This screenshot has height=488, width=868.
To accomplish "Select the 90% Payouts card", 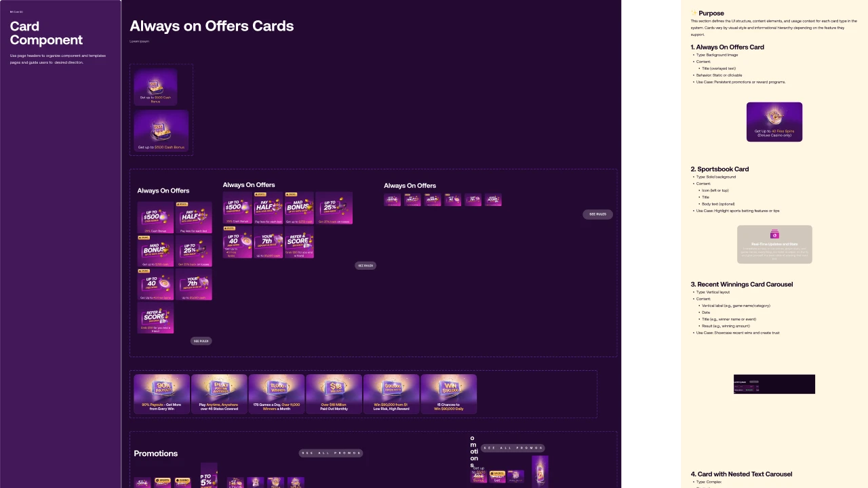I will click(x=161, y=394).
